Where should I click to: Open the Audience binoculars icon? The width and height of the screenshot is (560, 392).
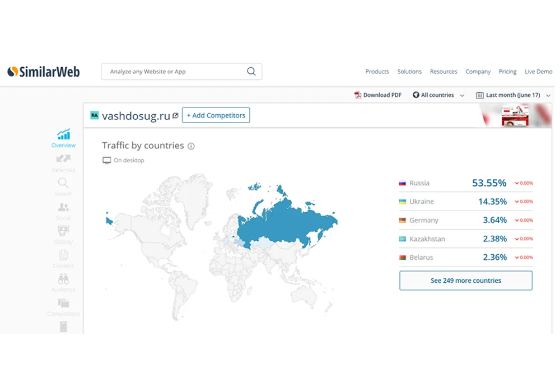pyautogui.click(x=63, y=279)
